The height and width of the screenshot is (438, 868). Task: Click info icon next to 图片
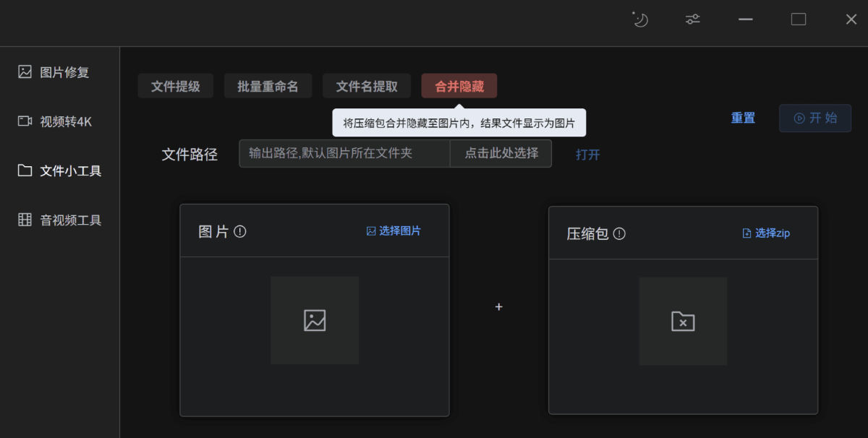[x=240, y=232]
